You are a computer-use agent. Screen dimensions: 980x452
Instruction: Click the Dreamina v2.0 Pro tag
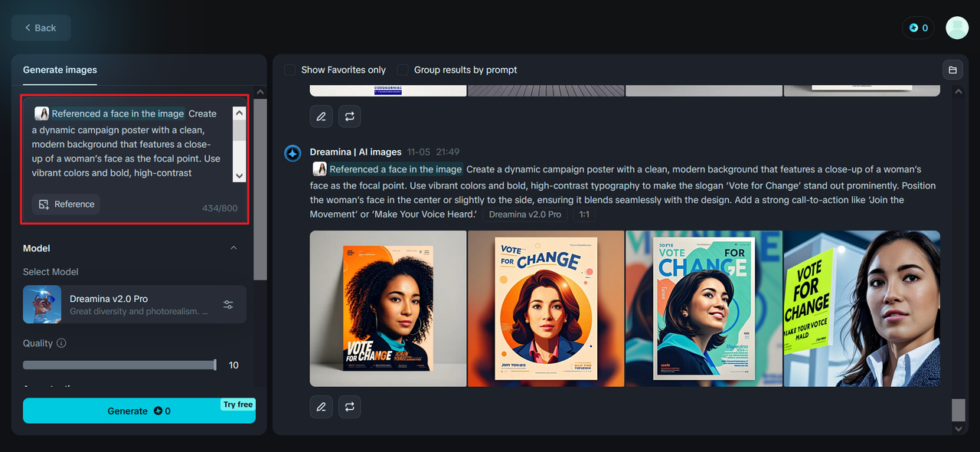(x=525, y=215)
